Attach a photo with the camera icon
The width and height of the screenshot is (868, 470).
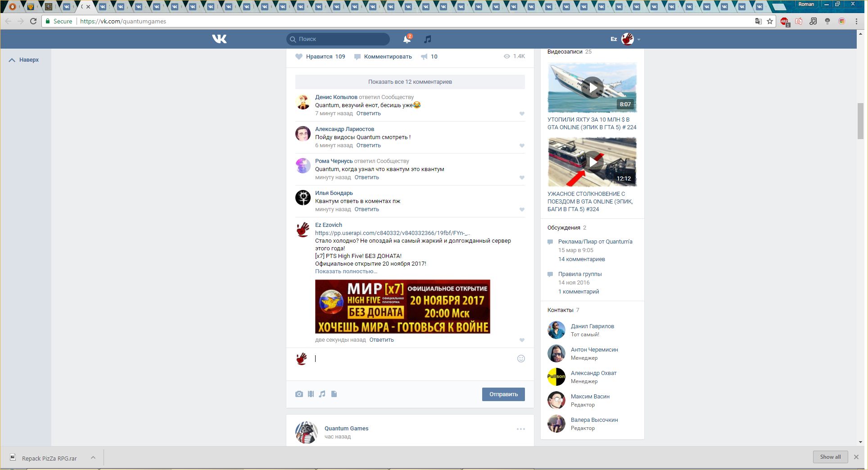299,394
